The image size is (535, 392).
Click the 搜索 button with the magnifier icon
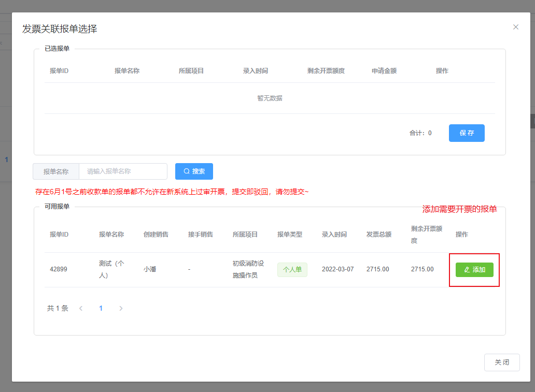[194, 171]
